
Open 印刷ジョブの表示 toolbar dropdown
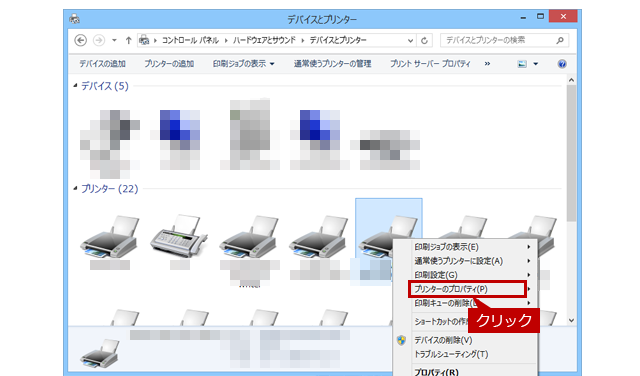(243, 64)
